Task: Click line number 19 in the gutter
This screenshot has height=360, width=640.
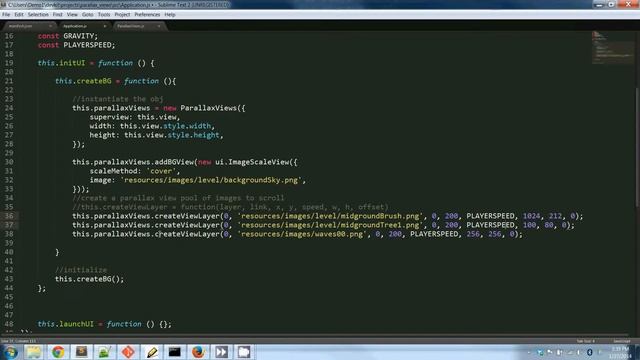Action: point(9,63)
